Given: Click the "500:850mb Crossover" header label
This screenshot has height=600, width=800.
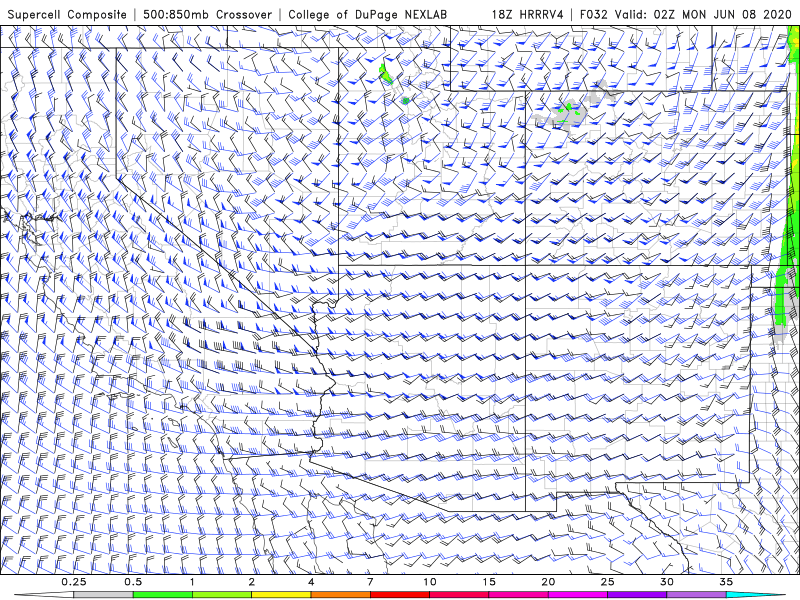Looking at the screenshot, I should [x=208, y=15].
